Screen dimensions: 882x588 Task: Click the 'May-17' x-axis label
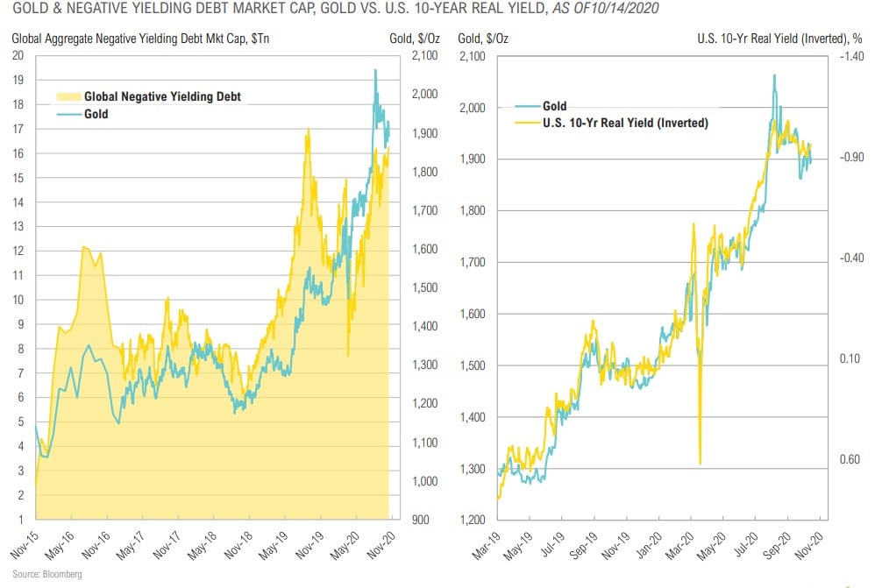point(131,544)
